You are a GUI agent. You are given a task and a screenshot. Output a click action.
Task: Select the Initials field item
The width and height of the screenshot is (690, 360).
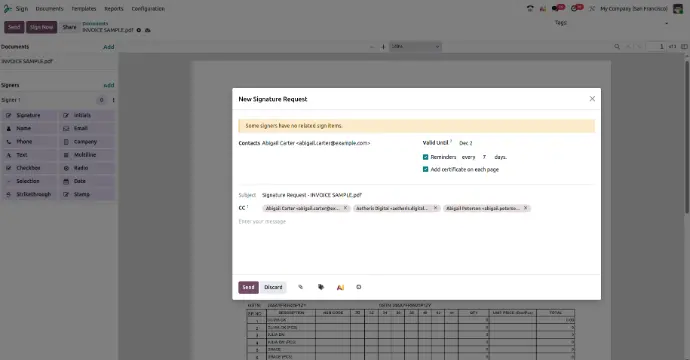(87, 115)
